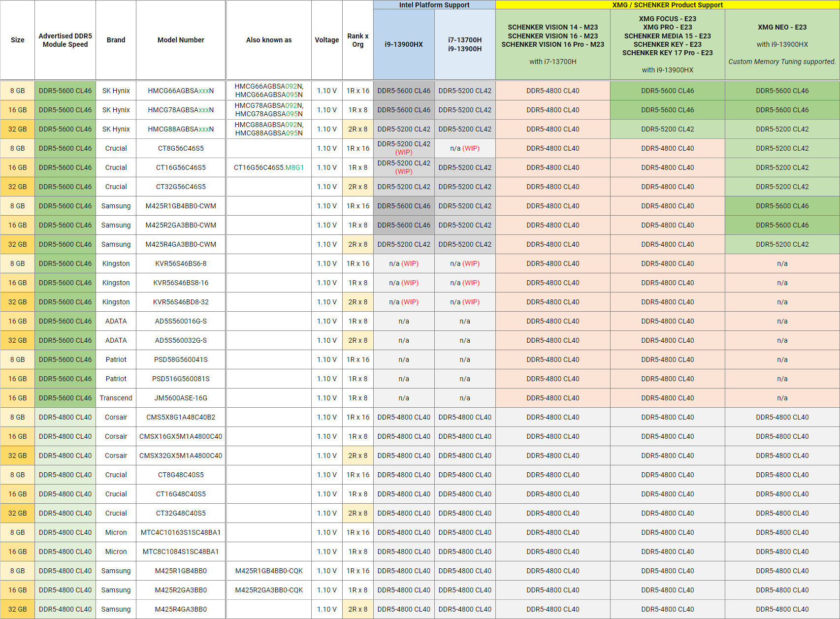Select the Model Number column header
The image size is (840, 619).
point(180,40)
